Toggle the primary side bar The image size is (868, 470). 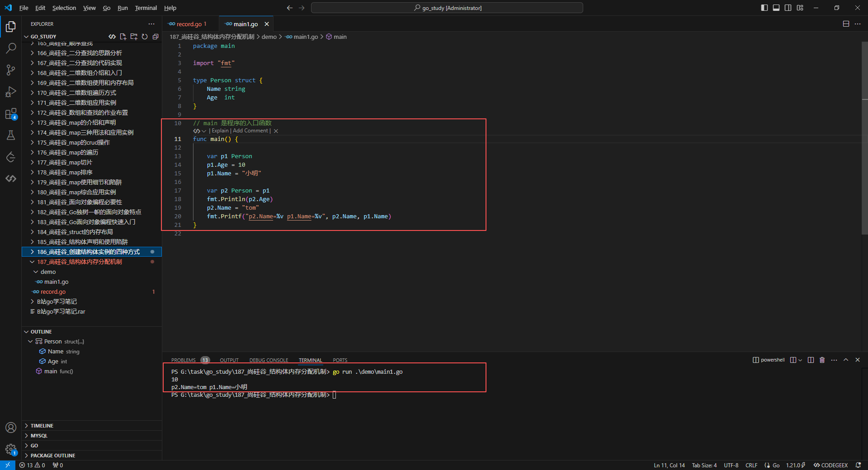coord(764,8)
